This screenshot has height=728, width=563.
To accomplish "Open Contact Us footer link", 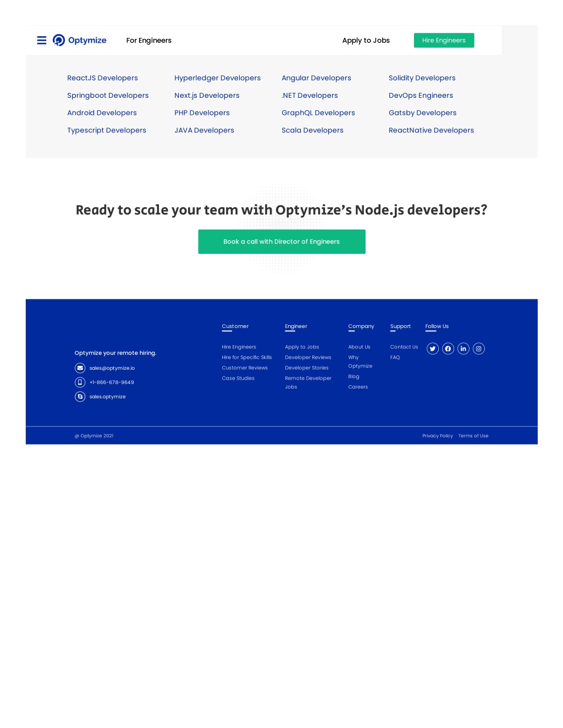I will click(x=404, y=347).
